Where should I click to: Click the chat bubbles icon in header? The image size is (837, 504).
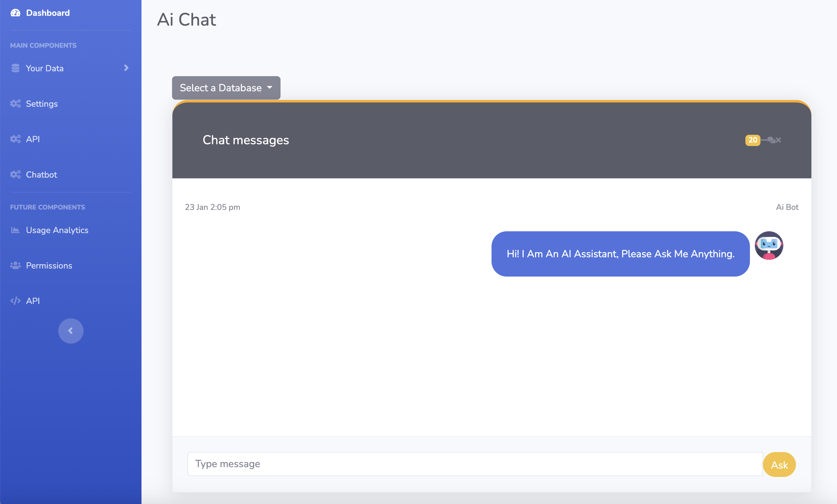tap(771, 140)
